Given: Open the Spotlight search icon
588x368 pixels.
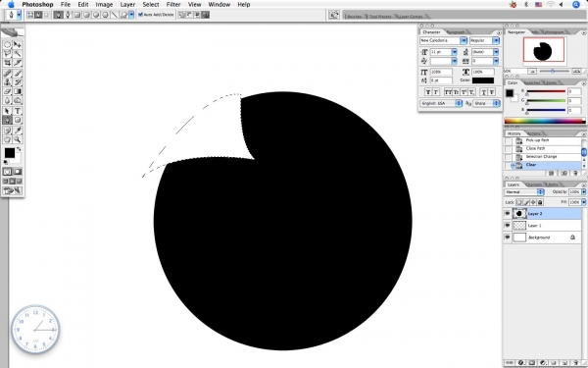Looking at the screenshot, I should point(576,5).
